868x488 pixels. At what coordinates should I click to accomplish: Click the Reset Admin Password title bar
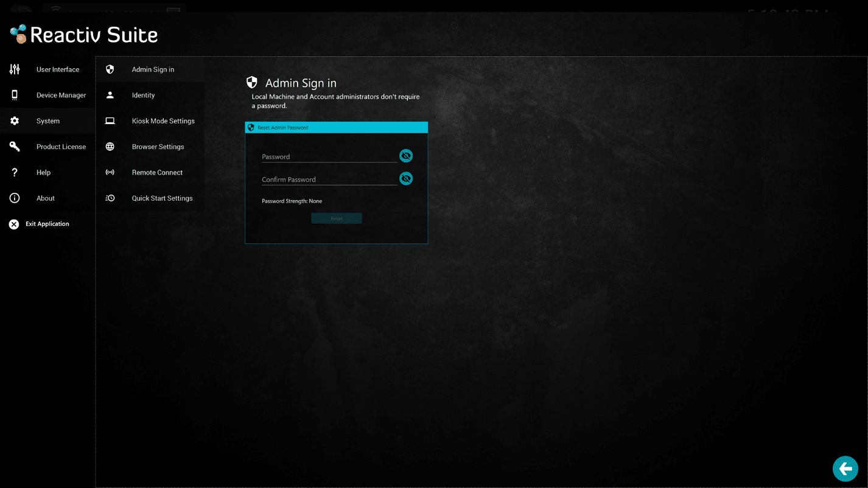click(337, 128)
